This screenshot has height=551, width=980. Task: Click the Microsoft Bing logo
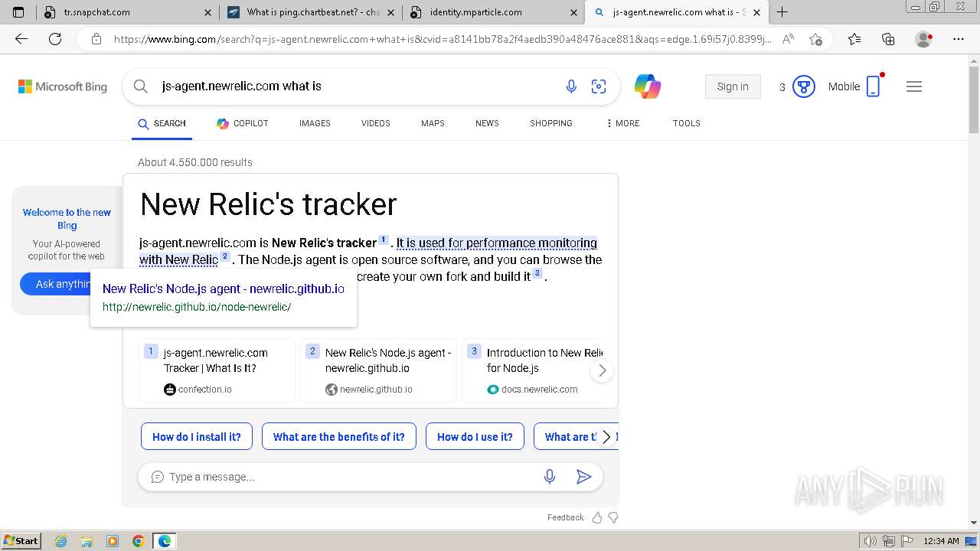pos(63,86)
